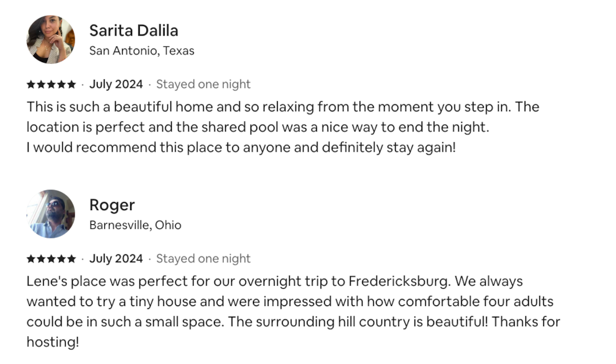Click the five-star rating on Sarita's review
The height and width of the screenshot is (364, 616).
click(x=51, y=85)
